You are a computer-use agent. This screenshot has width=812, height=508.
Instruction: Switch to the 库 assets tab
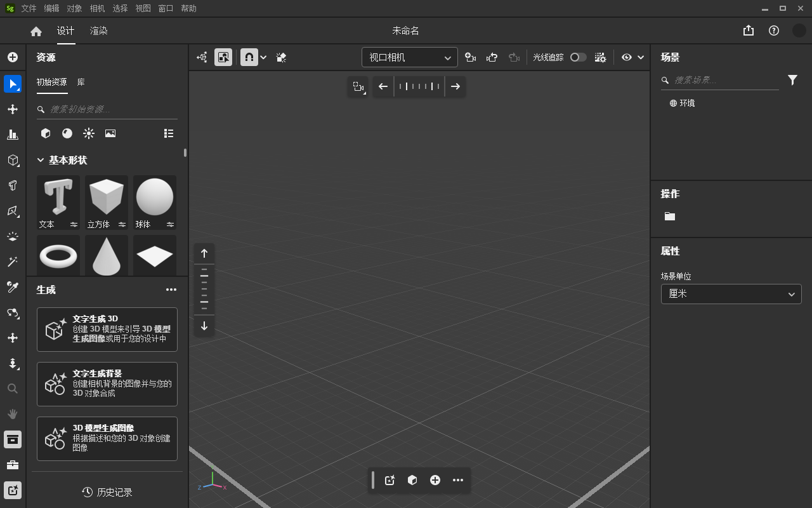pos(81,82)
